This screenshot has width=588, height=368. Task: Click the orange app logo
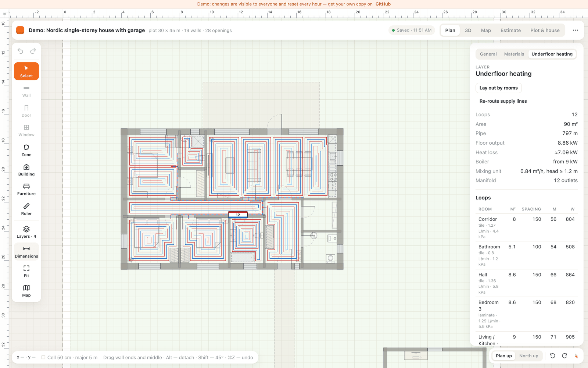point(20,30)
